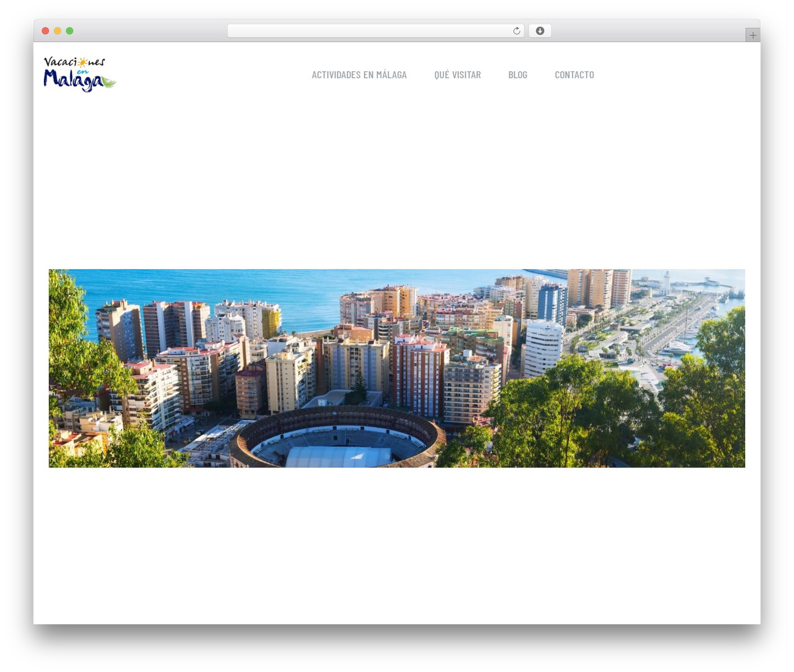The height and width of the screenshot is (672, 794).
Task: Navigate to the Contacto page
Action: click(x=574, y=75)
